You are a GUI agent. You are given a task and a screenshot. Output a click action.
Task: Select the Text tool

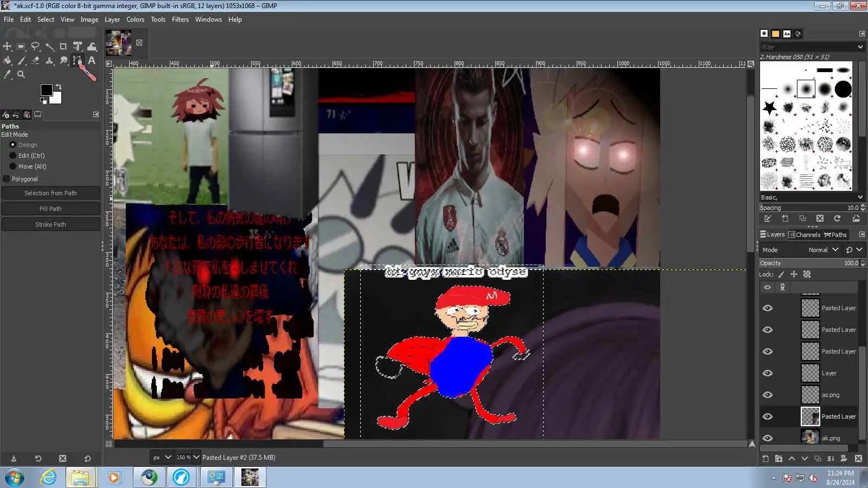92,61
